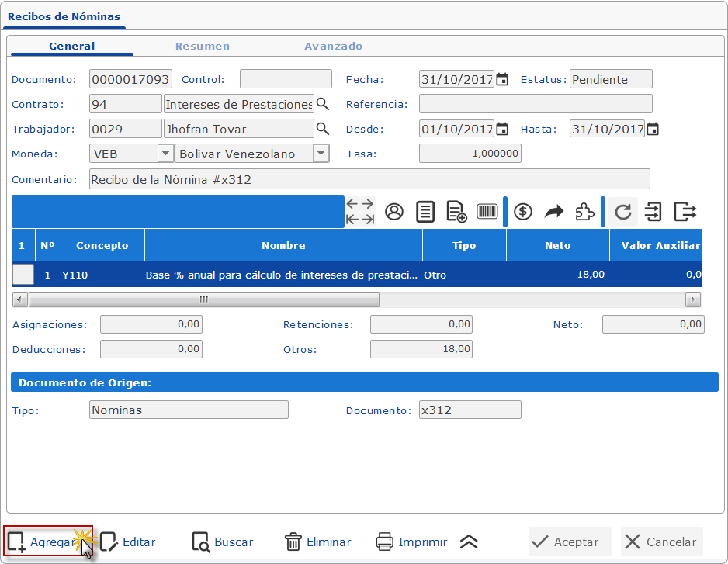Search contract with magnifier icon
The width and height of the screenshot is (728, 564).
click(323, 104)
